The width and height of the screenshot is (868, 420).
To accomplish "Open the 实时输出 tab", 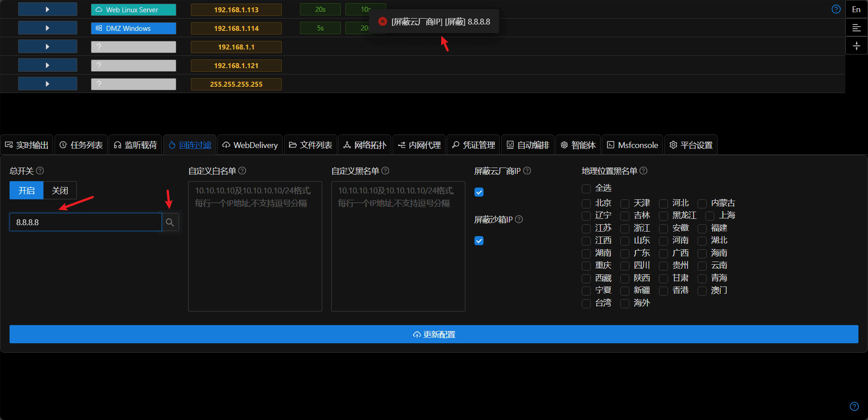I will (x=27, y=145).
